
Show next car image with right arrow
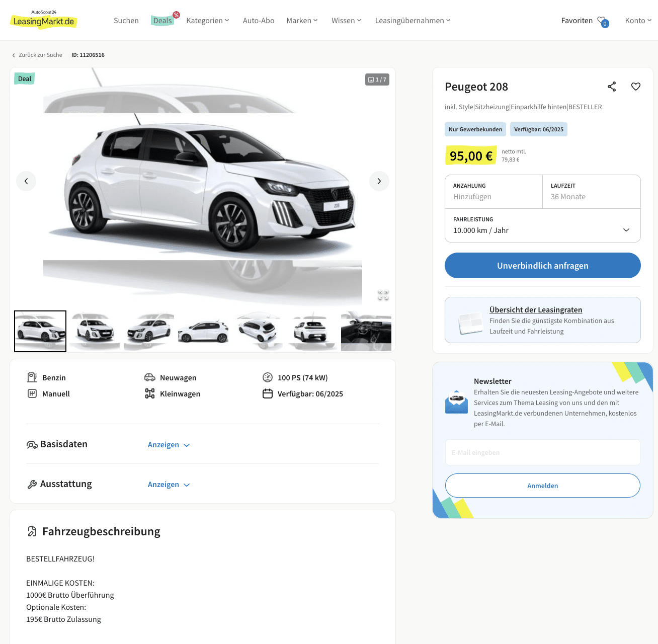[x=379, y=181]
